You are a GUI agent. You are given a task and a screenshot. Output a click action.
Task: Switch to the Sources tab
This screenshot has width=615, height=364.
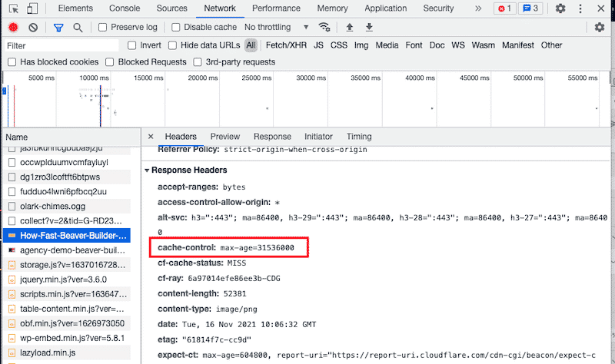[x=171, y=8]
